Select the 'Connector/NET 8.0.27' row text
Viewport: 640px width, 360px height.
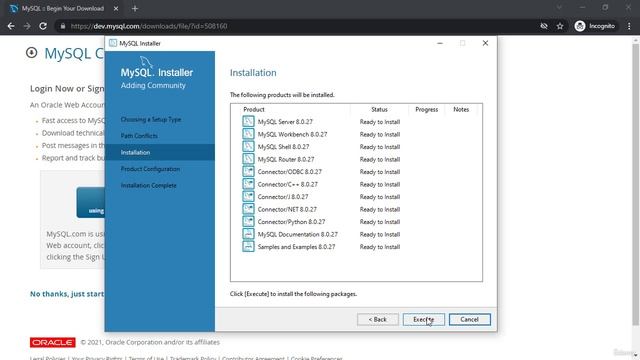click(x=287, y=209)
